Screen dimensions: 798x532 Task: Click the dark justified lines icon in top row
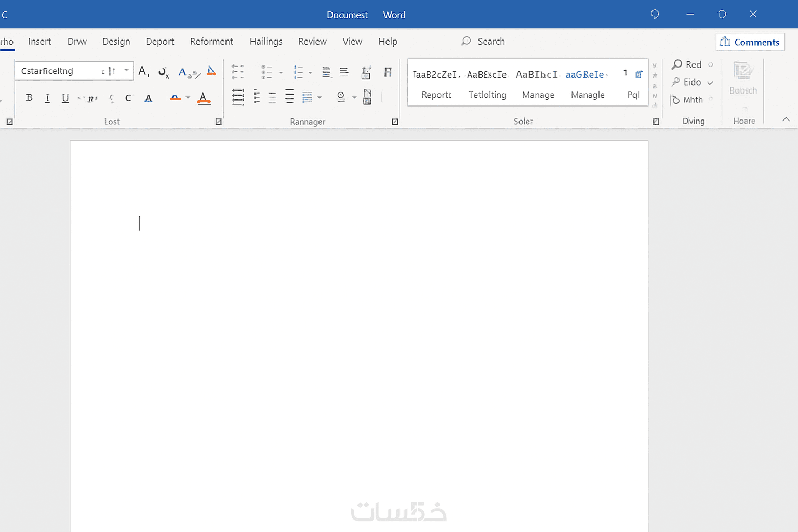(x=326, y=72)
